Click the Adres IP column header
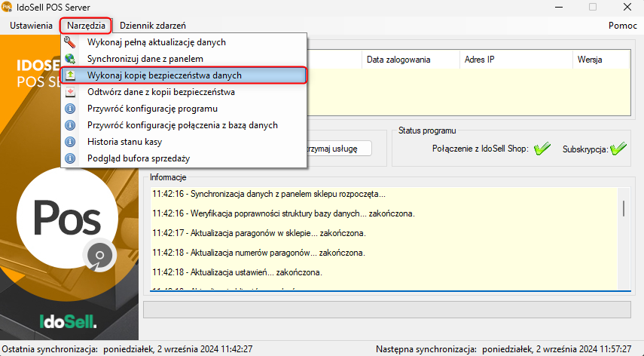Image resolution: width=644 pixels, height=356 pixels. click(516, 60)
